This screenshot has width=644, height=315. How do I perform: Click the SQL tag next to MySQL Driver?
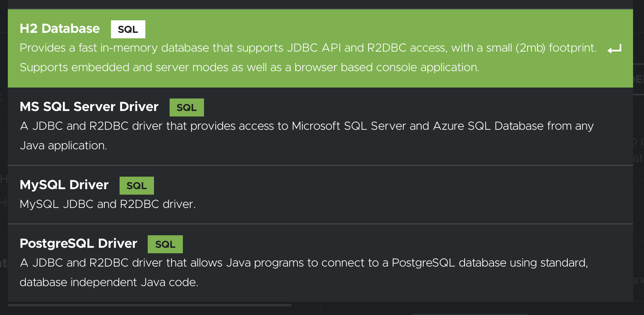[136, 186]
